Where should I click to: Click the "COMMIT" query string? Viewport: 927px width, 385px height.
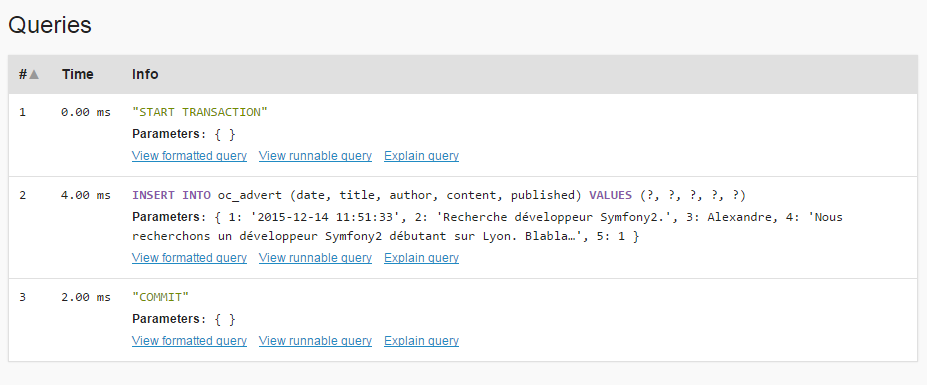tap(160, 297)
